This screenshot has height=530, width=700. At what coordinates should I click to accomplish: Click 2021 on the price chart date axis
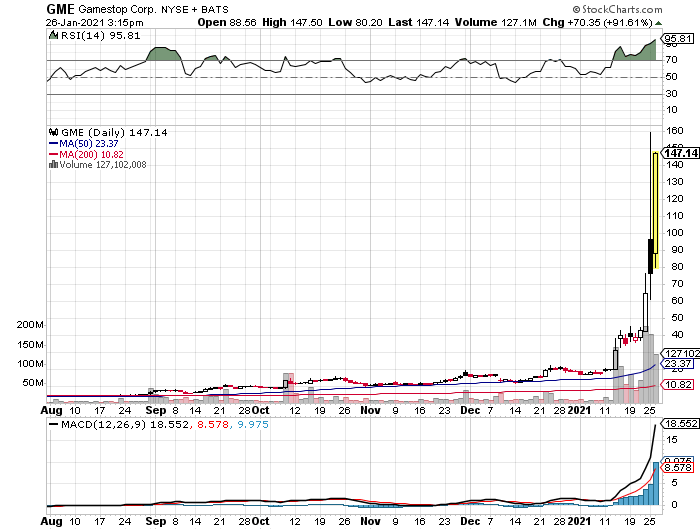coord(579,410)
